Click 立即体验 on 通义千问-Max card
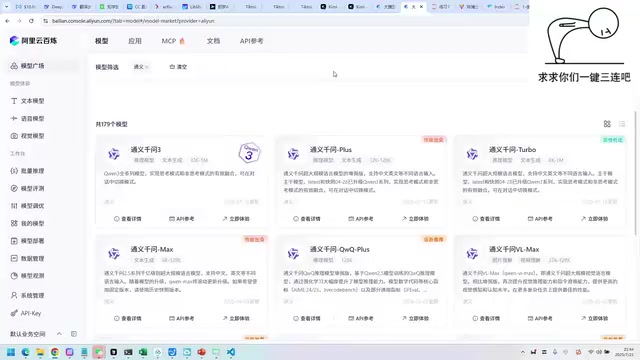 click(236, 318)
